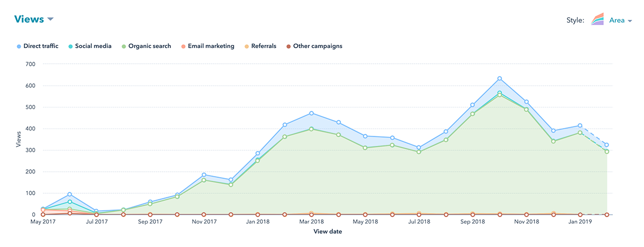The height and width of the screenshot is (247, 644).
Task: Open the Views metric dropdown
Action: pos(34,19)
